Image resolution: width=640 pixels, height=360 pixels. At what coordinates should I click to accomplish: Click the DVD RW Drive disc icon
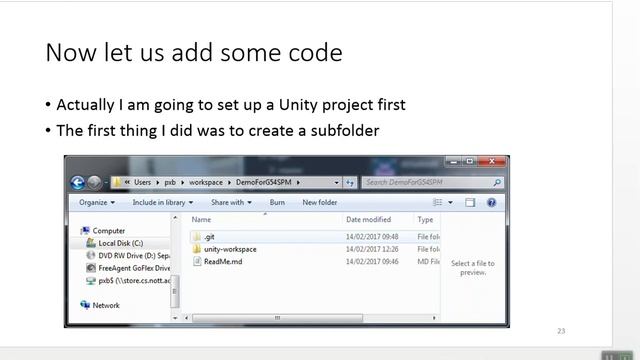(91, 256)
